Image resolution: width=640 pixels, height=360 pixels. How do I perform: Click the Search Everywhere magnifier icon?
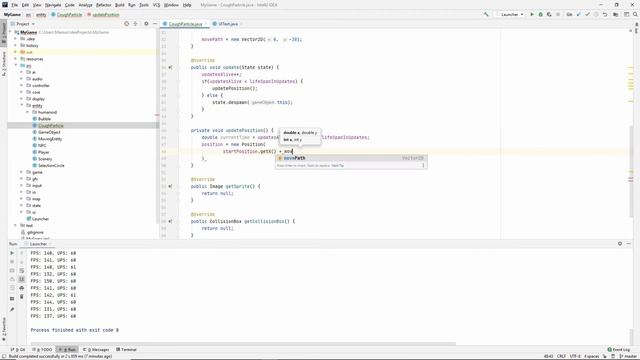(x=635, y=14)
